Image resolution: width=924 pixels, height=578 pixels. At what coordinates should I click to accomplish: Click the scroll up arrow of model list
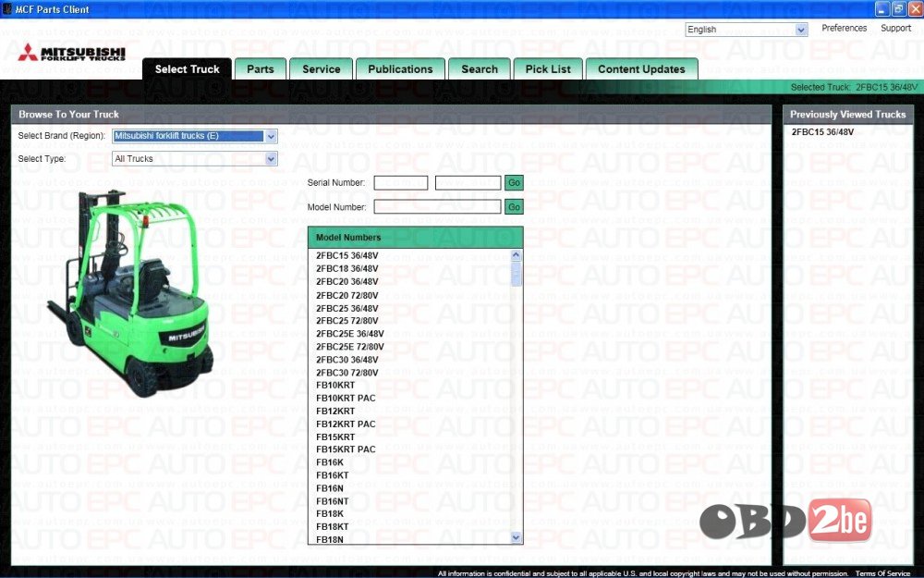coord(517,255)
